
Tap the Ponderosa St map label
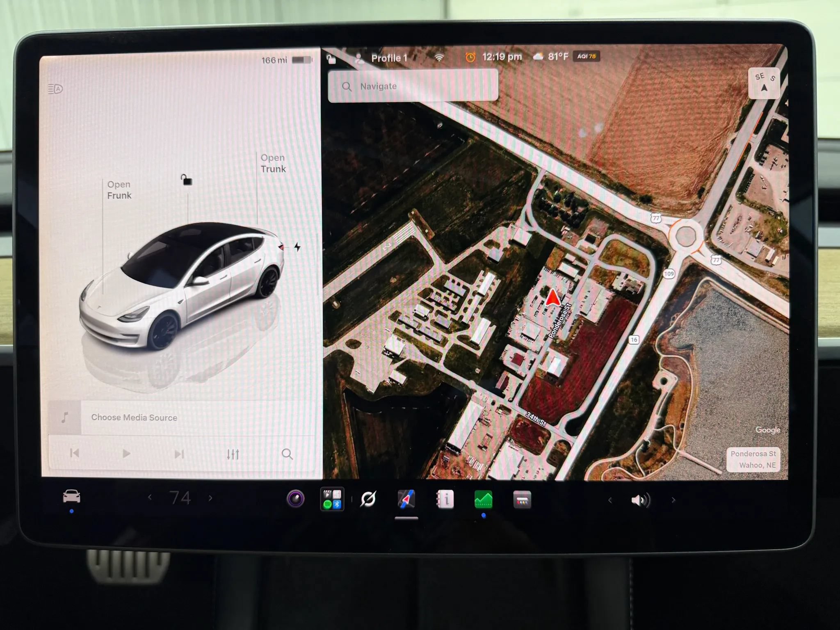click(560, 320)
